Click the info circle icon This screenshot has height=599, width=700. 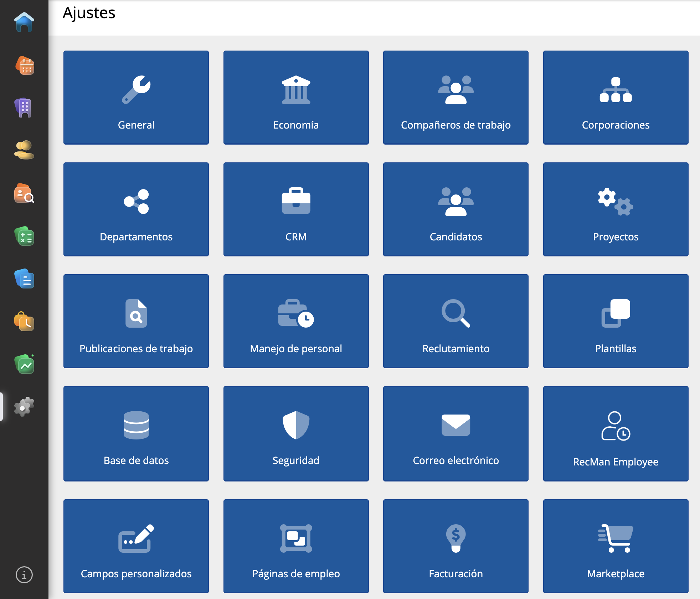24,575
